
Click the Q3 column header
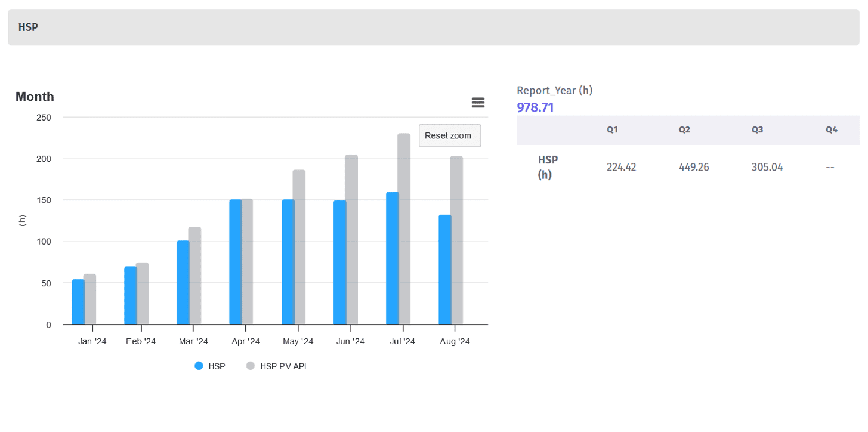click(x=757, y=129)
